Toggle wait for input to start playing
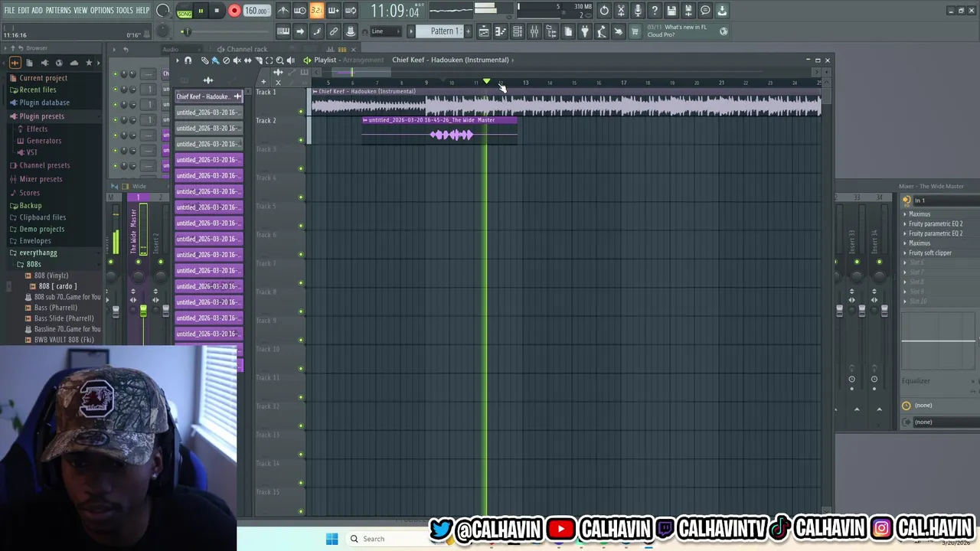This screenshot has width=980, height=551. 299,11
